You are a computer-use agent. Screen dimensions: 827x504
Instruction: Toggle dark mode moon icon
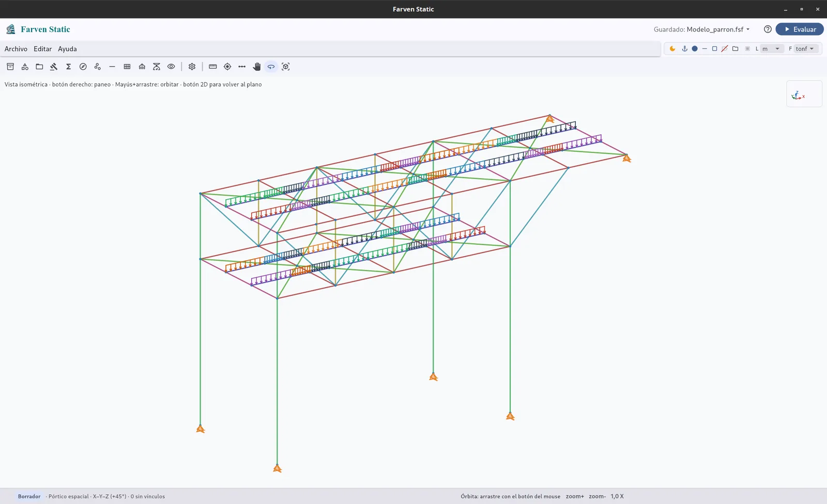672,49
